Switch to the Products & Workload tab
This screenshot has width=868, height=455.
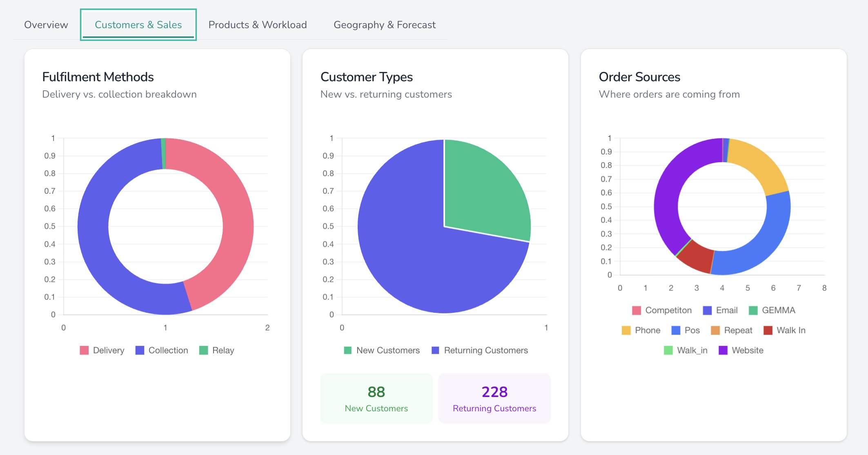[257, 25]
